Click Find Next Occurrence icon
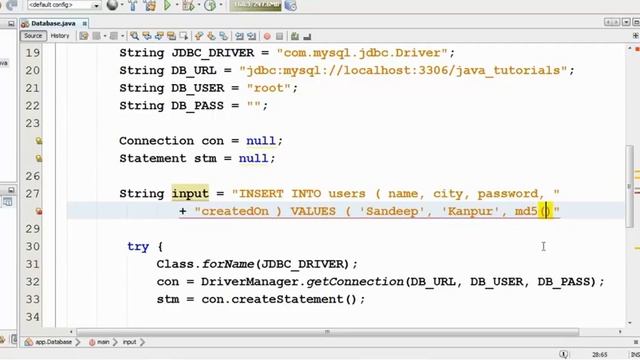This screenshot has height=360, width=640. [x=159, y=36]
